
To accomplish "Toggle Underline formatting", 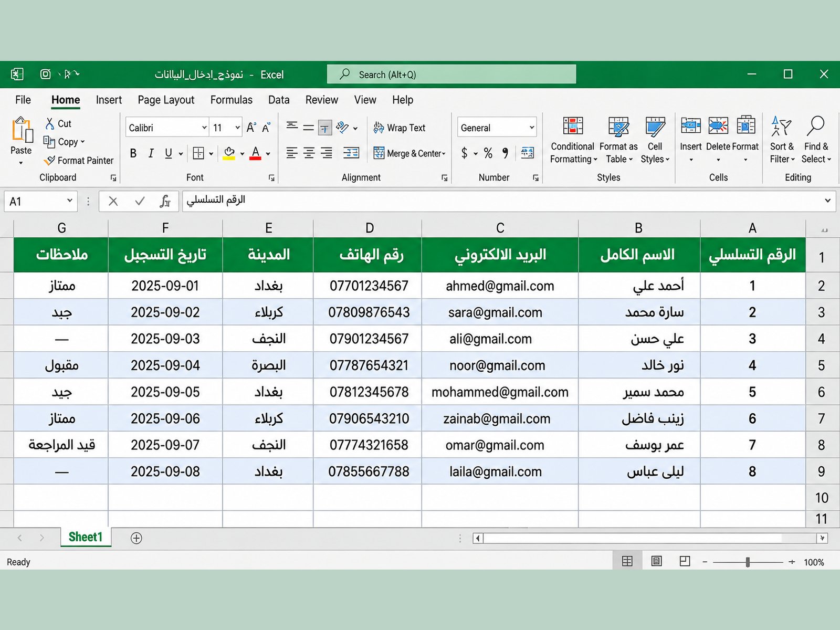I will [169, 153].
